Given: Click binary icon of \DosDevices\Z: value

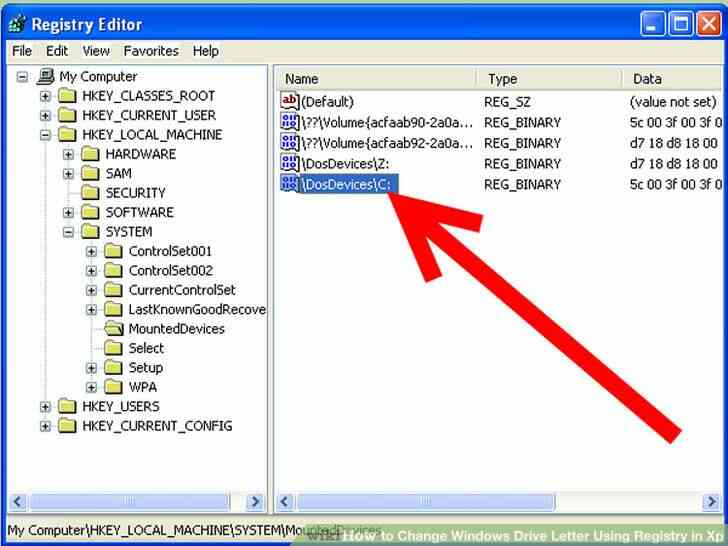Looking at the screenshot, I should point(290,163).
